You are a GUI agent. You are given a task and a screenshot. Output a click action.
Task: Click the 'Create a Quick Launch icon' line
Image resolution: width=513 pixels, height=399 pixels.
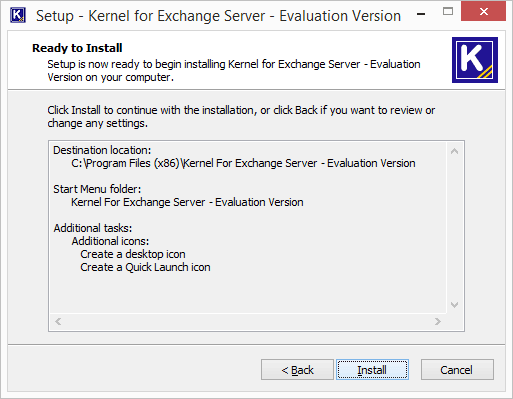(x=145, y=267)
